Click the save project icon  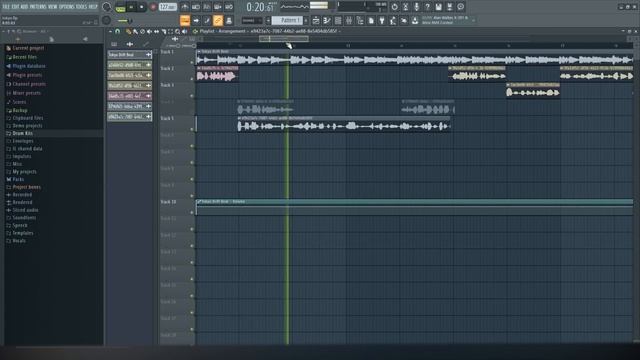click(438, 7)
